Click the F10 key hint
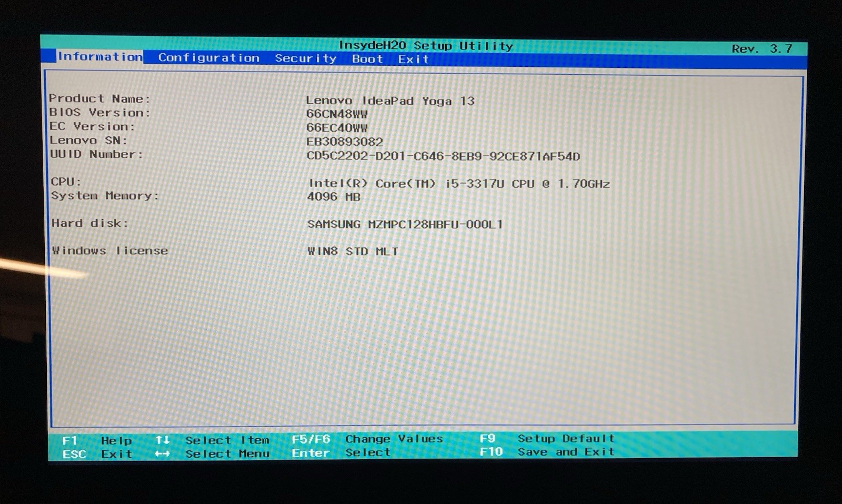 pyautogui.click(x=492, y=451)
